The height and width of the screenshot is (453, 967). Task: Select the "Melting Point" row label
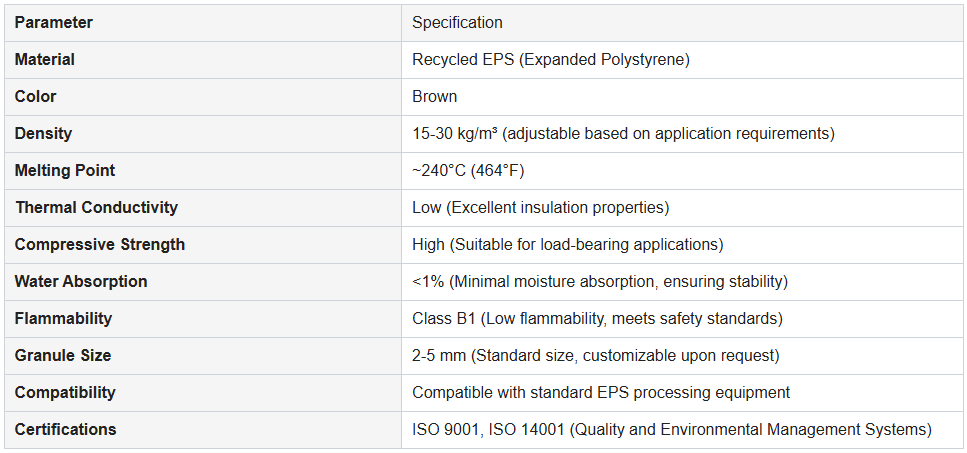[x=64, y=170]
